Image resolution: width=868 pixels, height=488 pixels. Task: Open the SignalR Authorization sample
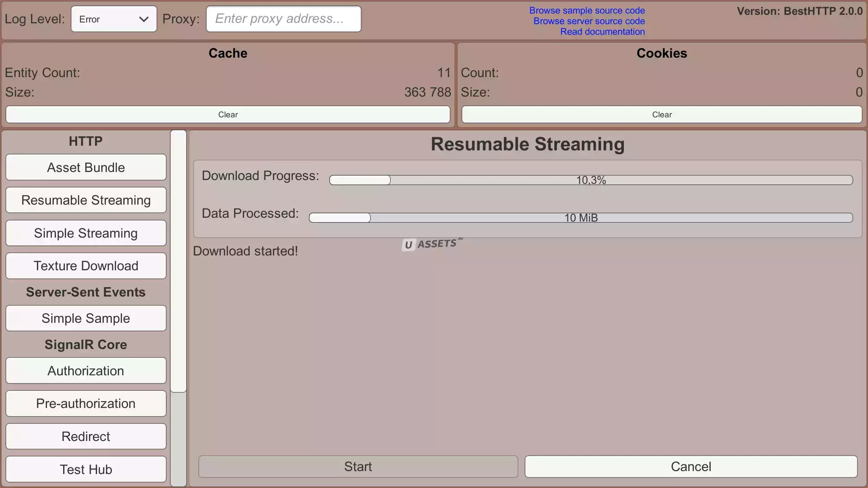coord(86,371)
